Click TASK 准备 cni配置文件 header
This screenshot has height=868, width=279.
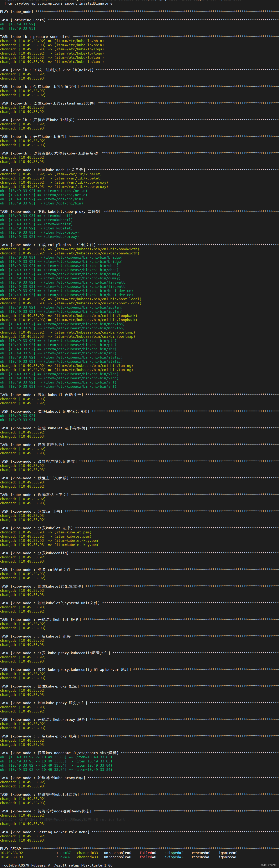[x=139, y=570]
